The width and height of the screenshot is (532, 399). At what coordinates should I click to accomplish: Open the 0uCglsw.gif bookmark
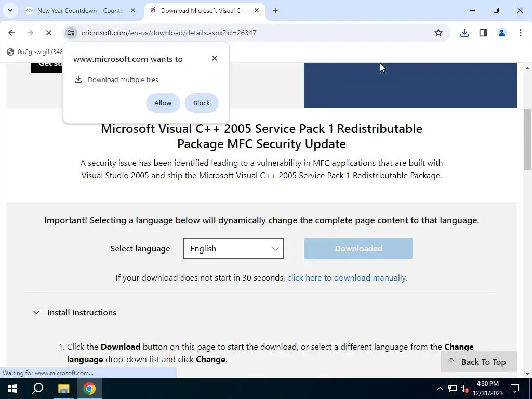35,52
